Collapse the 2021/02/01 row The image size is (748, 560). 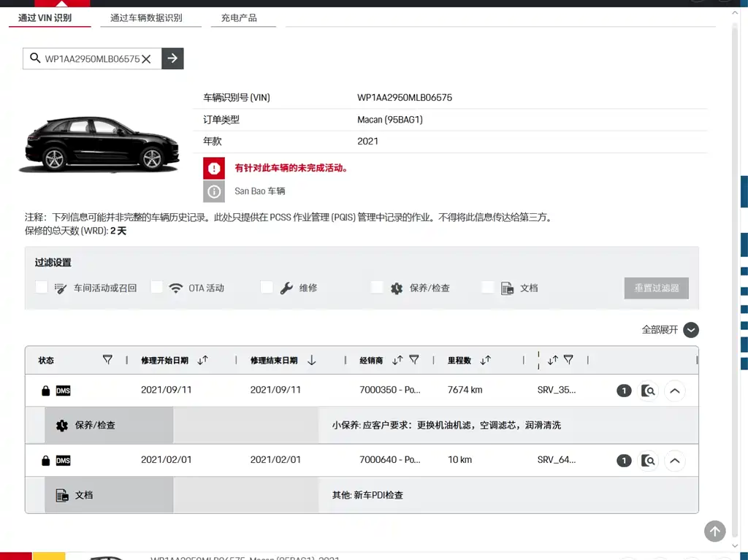point(674,460)
